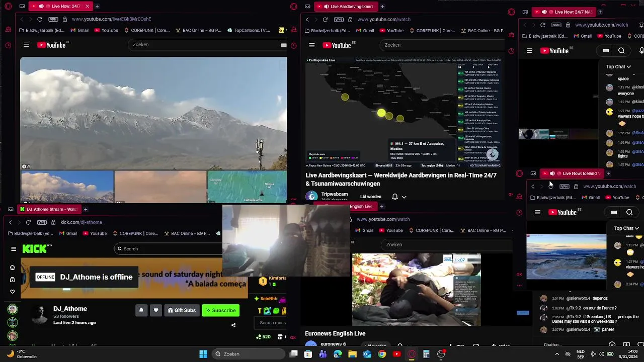Open Bladwijzerbalk folder in Kick window
This screenshot has height=362, width=644.
30,233
